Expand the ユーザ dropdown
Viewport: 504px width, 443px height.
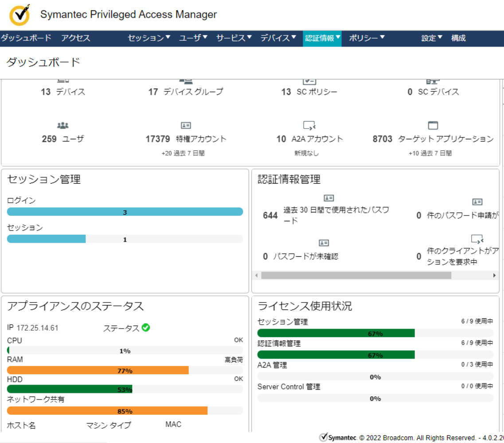point(191,38)
